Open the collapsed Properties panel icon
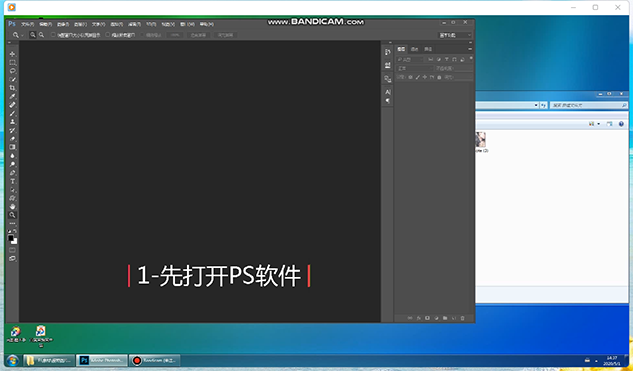This screenshot has width=633, height=371. click(x=388, y=65)
